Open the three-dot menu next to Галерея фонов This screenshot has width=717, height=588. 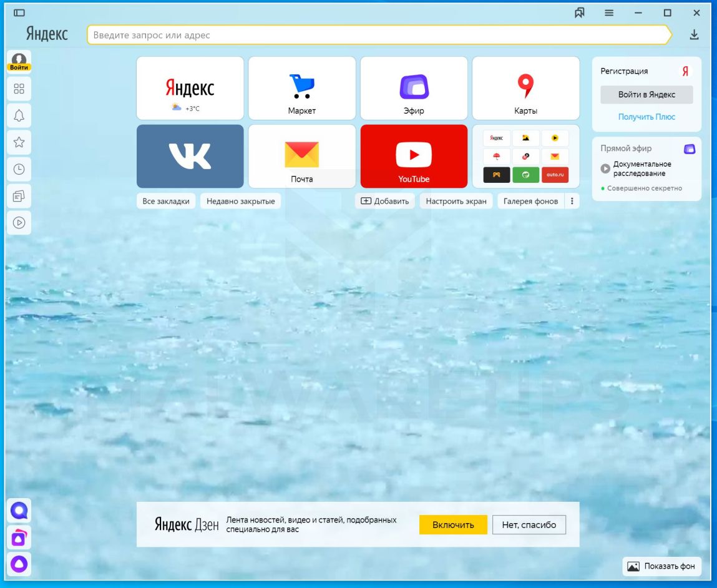tap(572, 201)
